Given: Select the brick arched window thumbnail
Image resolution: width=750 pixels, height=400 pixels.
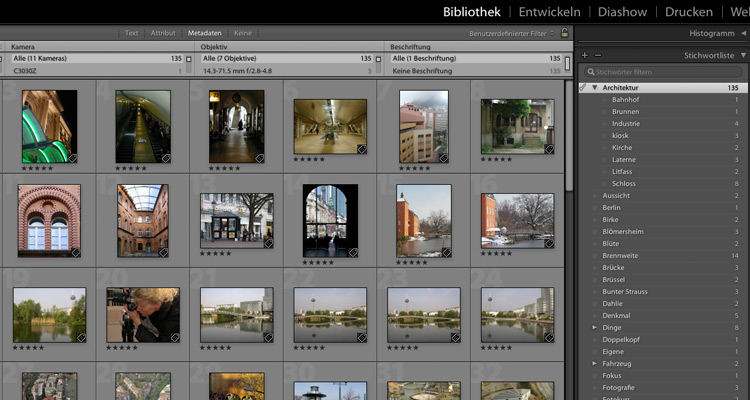Looking at the screenshot, I should click(x=49, y=221).
